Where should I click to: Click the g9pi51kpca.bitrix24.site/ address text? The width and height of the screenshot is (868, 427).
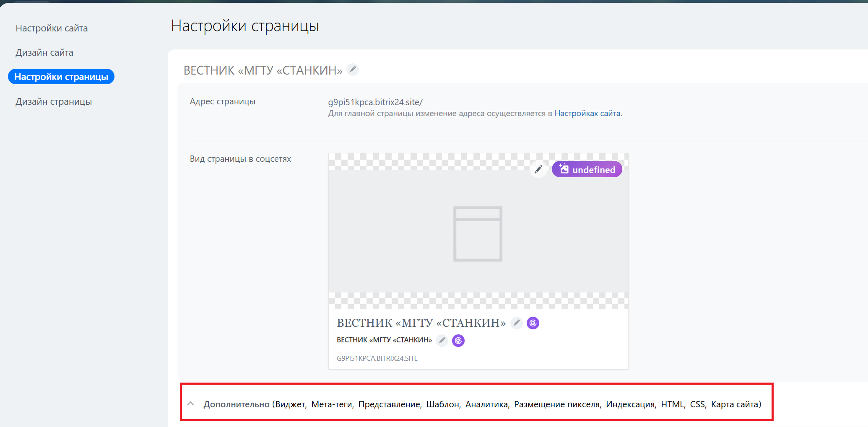pyautogui.click(x=375, y=102)
